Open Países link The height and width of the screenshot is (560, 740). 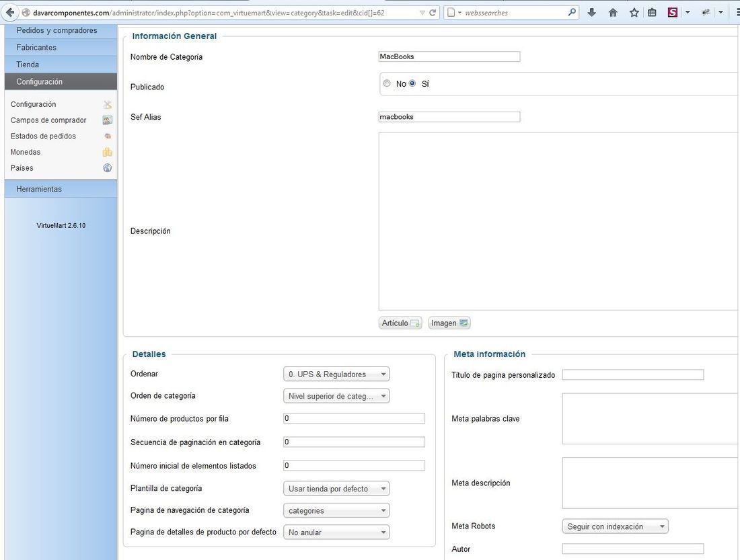[x=22, y=168]
